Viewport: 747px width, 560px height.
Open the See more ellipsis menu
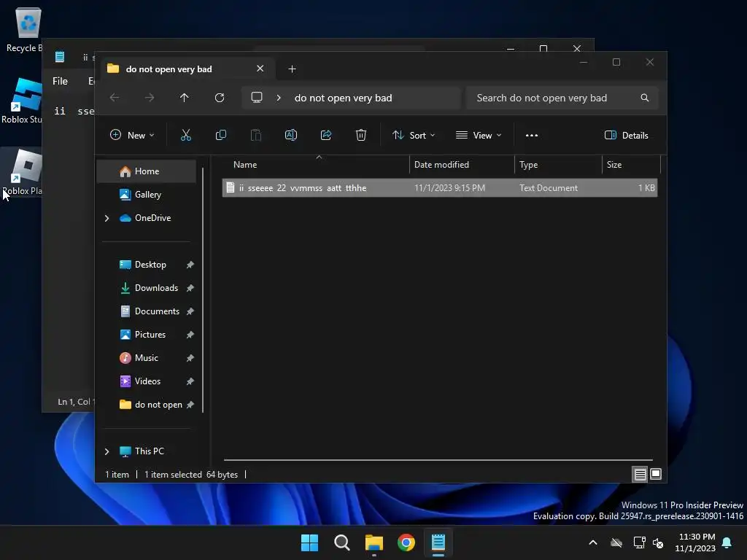point(532,135)
